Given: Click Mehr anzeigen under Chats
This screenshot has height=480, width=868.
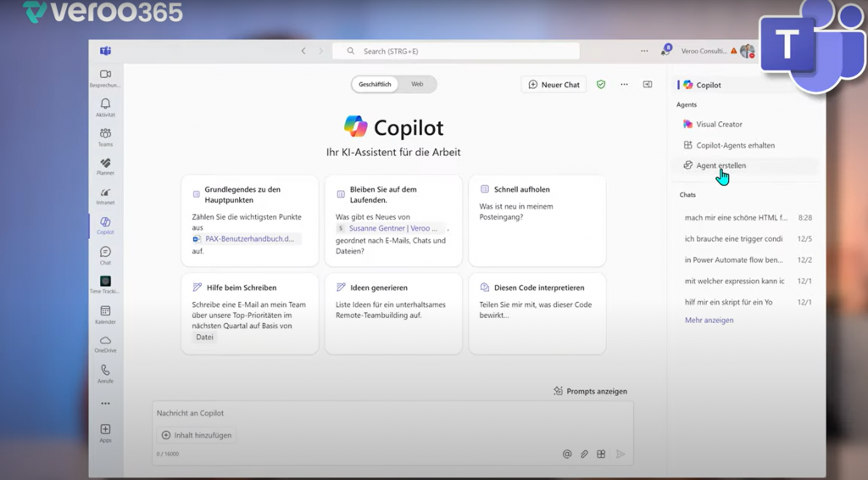Looking at the screenshot, I should tap(709, 320).
